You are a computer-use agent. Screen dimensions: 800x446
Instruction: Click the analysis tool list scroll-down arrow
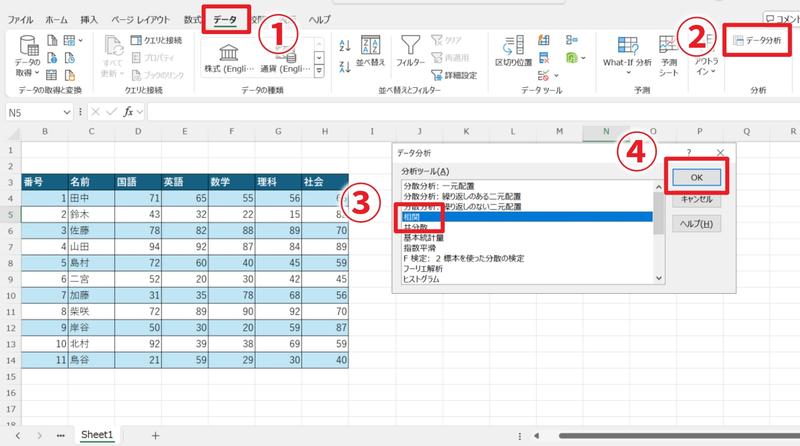pyautogui.click(x=659, y=278)
